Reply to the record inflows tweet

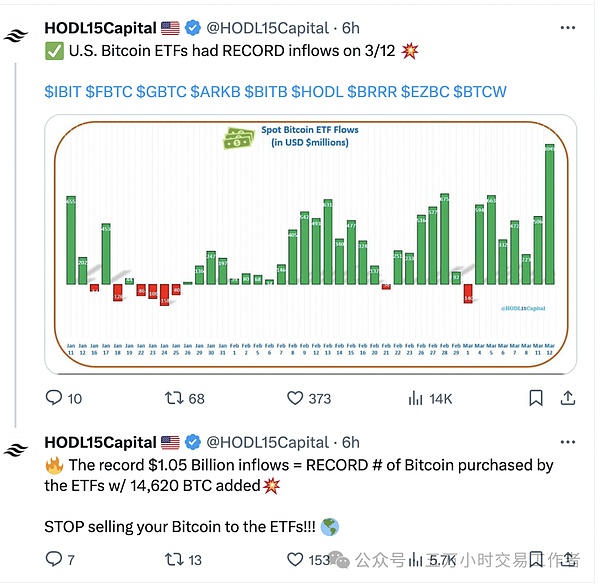(x=55, y=398)
